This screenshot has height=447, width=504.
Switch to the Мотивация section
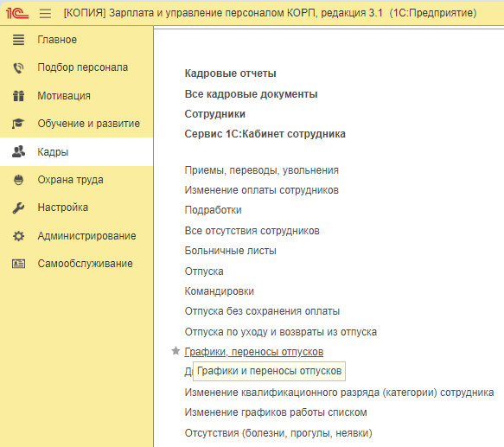coord(76,95)
